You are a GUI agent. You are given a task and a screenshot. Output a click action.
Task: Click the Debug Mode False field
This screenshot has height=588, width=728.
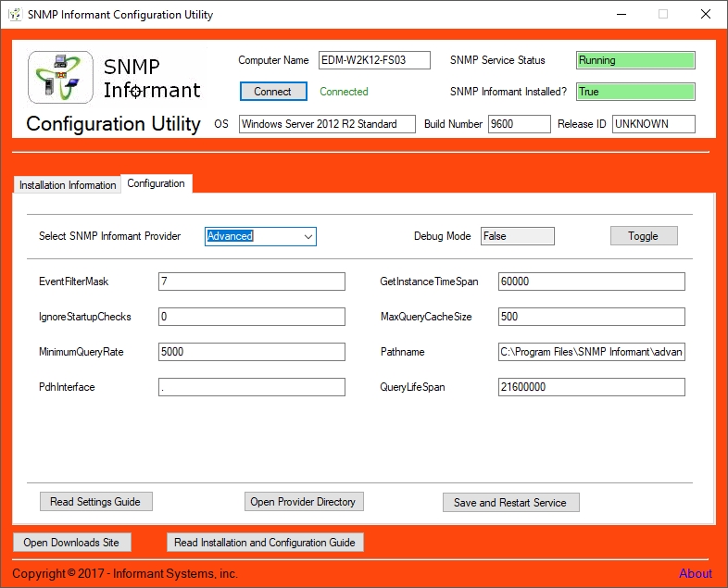click(517, 236)
